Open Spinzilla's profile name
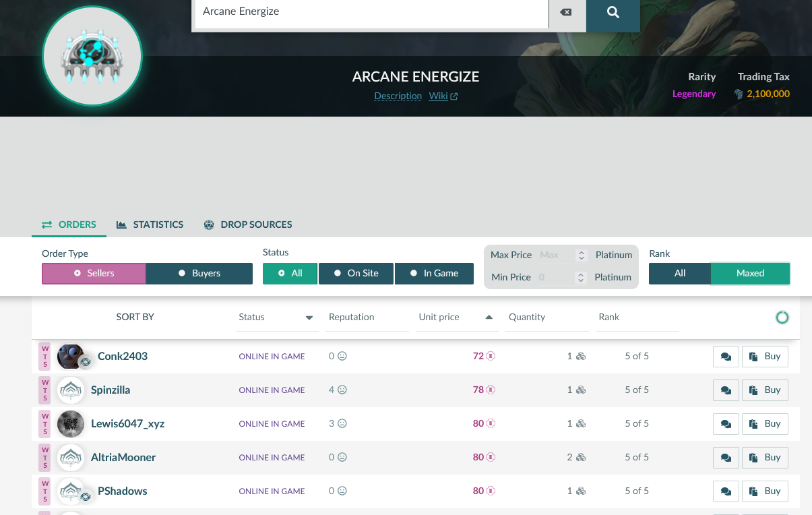This screenshot has height=515, width=812. (111, 390)
